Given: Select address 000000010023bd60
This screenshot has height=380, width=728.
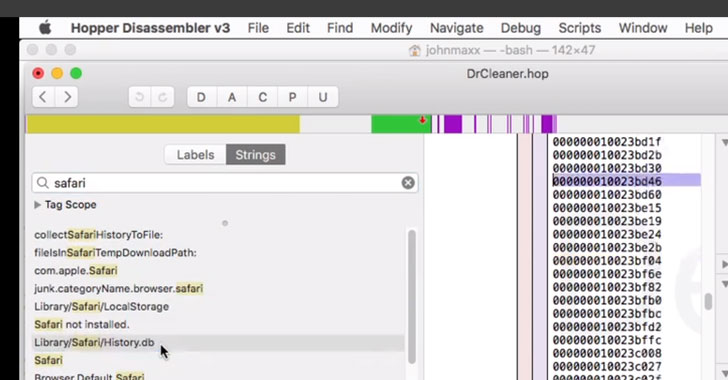Looking at the screenshot, I should (607, 195).
